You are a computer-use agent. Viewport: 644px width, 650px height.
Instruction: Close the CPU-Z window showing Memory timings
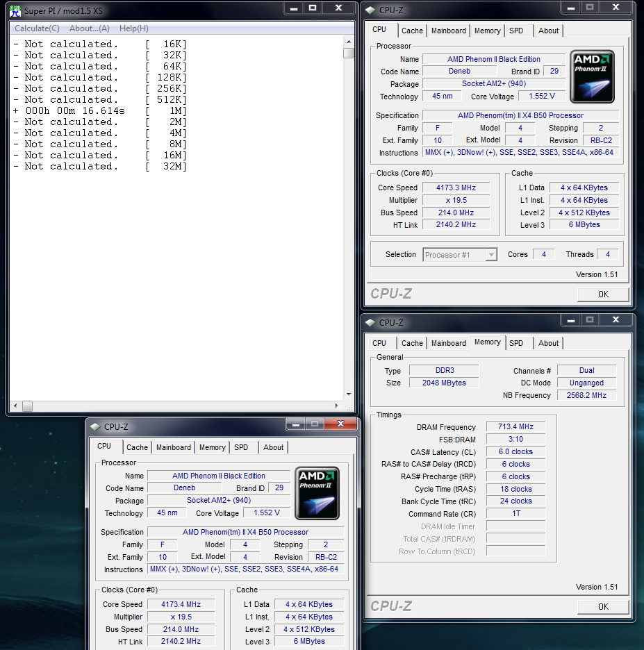[616, 319]
